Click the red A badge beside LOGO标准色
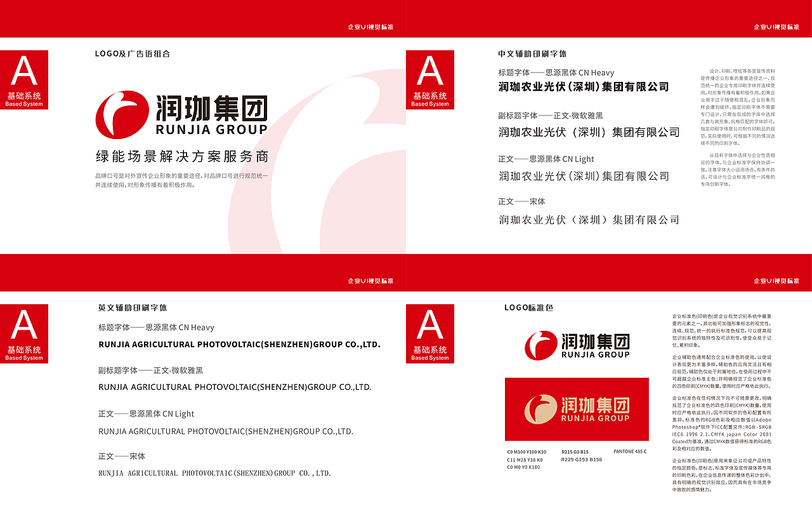Viewport: 812px width, 508px height. pos(430,333)
